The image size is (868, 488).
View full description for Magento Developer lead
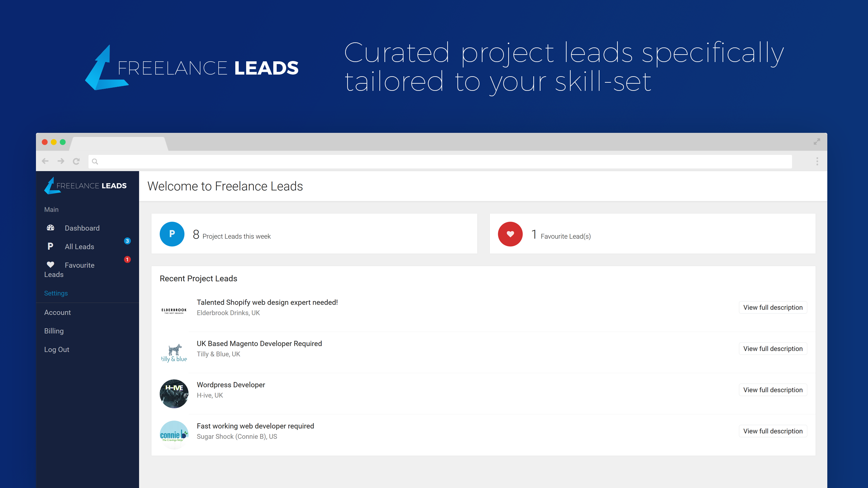coord(773,349)
